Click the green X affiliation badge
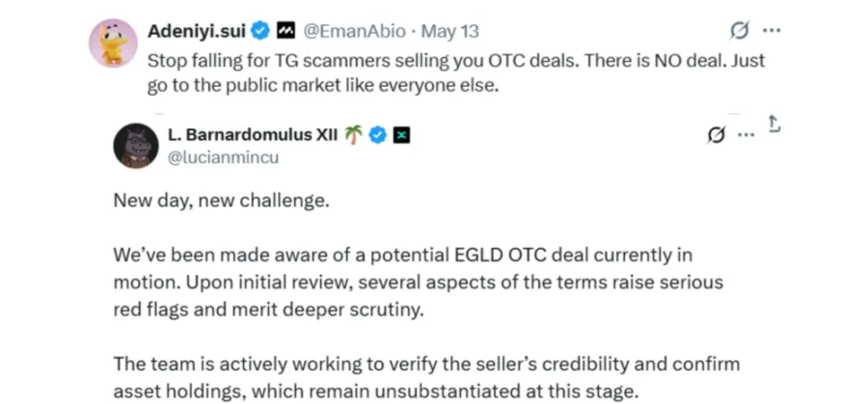Image resolution: width=868 pixels, height=404 pixels. click(x=402, y=135)
